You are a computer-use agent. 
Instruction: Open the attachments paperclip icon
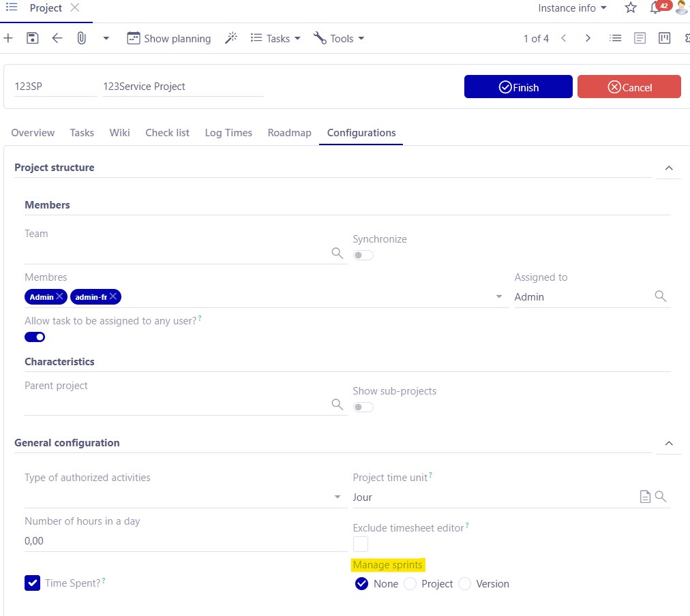[x=81, y=37]
